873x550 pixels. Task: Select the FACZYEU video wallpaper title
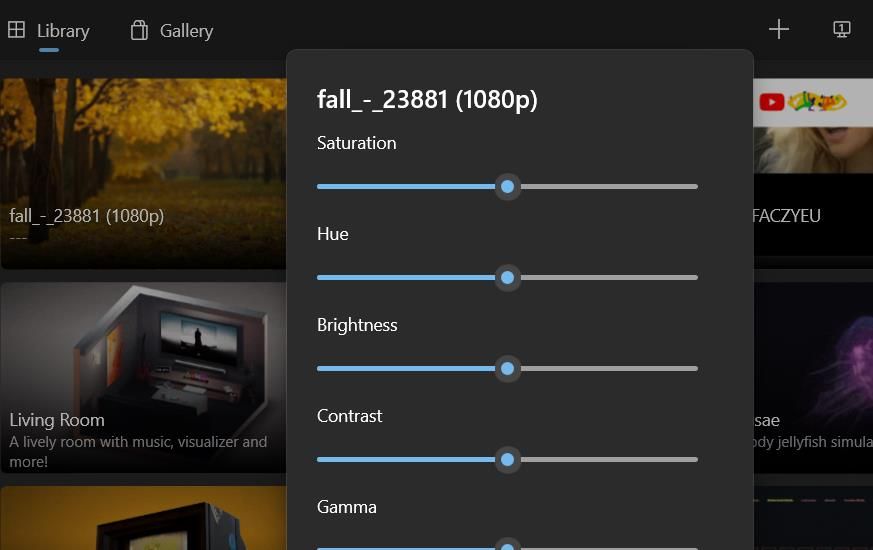coord(786,216)
